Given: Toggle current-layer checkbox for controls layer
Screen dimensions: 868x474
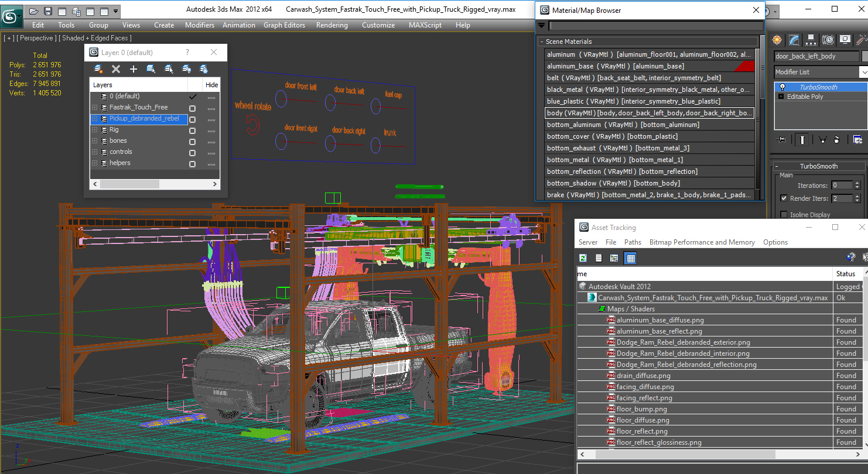Looking at the screenshot, I should click(x=192, y=152).
